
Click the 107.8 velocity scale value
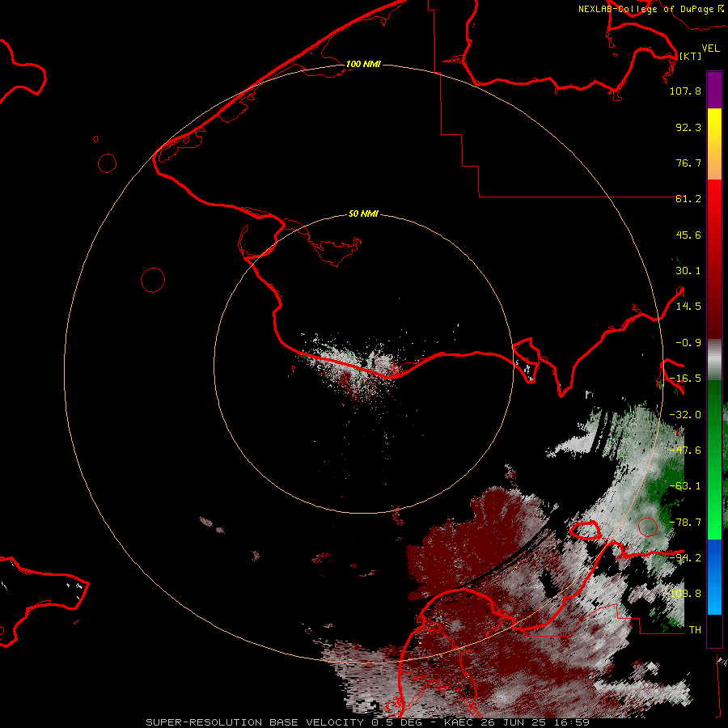point(685,91)
